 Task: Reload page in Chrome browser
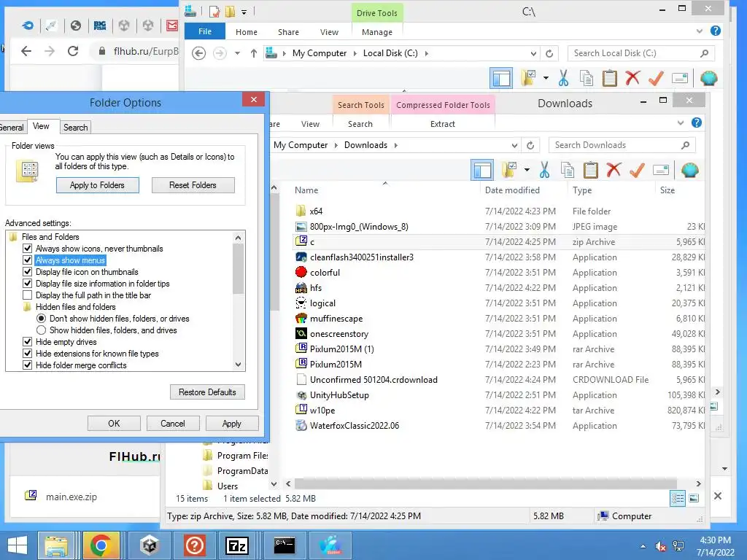73,51
